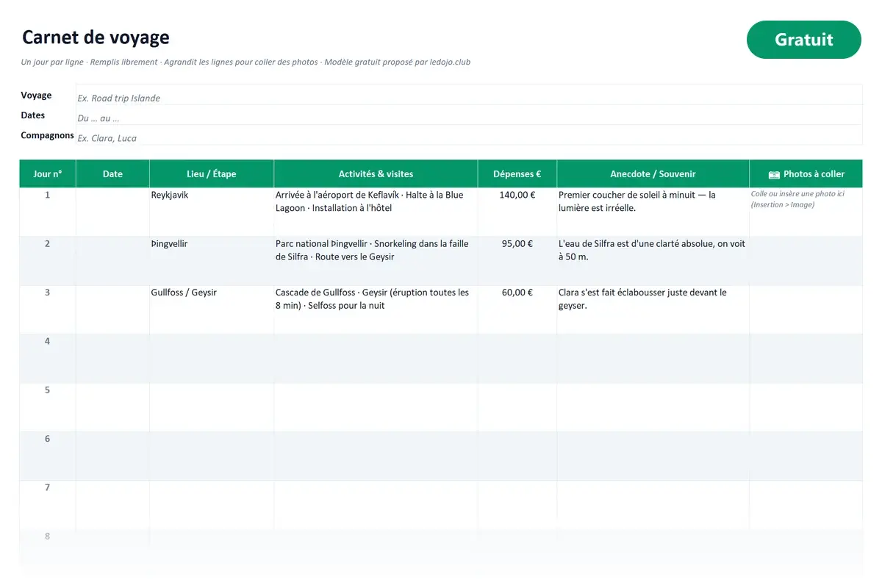Select the Dates input field

469,115
